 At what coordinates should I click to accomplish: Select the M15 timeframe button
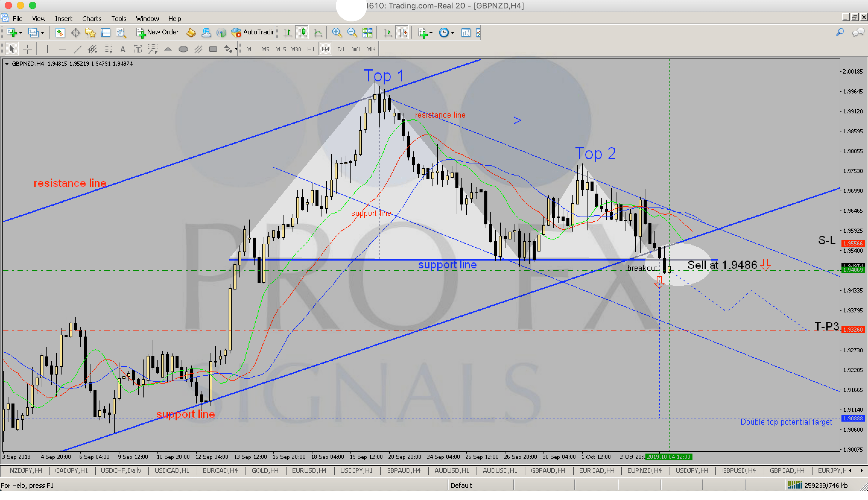280,49
